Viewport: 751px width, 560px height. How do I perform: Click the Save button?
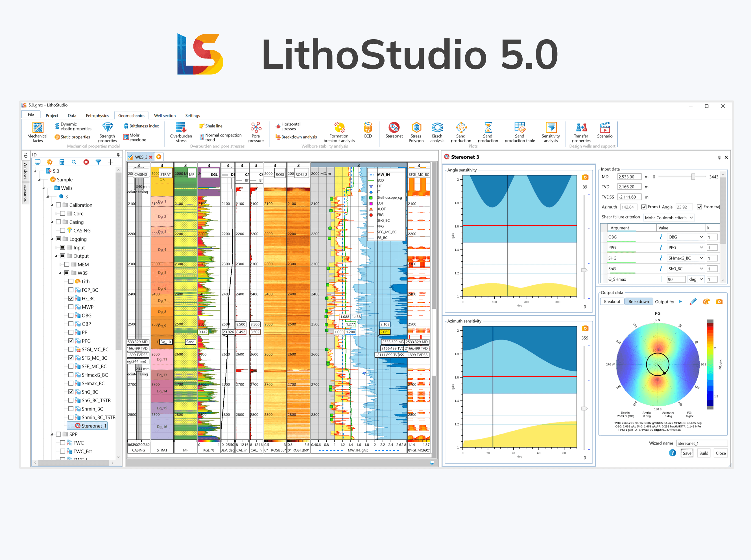(687, 453)
